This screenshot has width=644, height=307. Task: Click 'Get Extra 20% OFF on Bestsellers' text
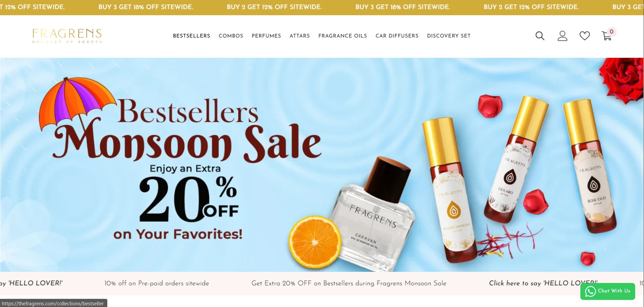click(349, 283)
